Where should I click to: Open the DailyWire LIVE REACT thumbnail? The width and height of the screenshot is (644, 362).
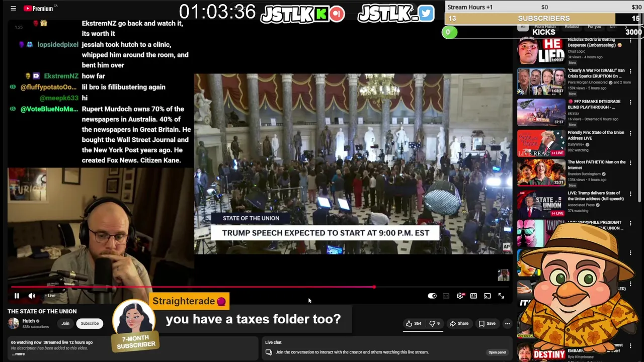[x=541, y=143]
